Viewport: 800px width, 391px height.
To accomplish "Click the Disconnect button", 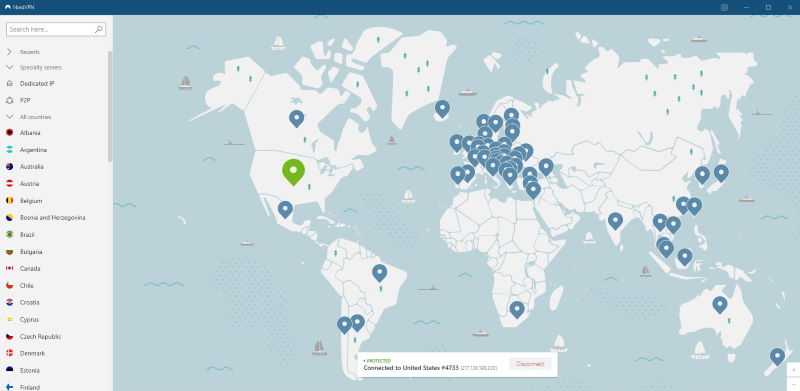I will tap(530, 364).
